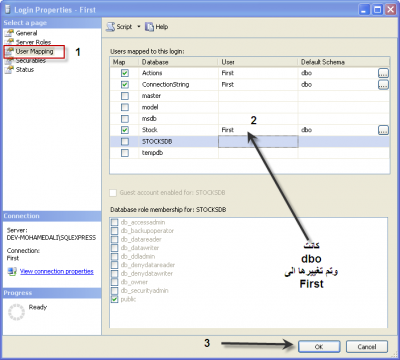Viewport: 400px width, 360px height.
Task: Open the General page
Action: [x=26, y=33]
